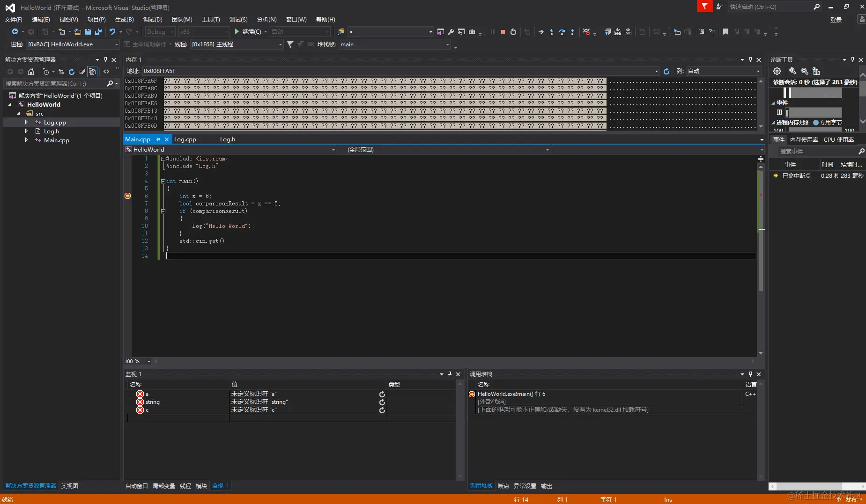
Task: Refresh Solution Explorer
Action: pos(72,72)
